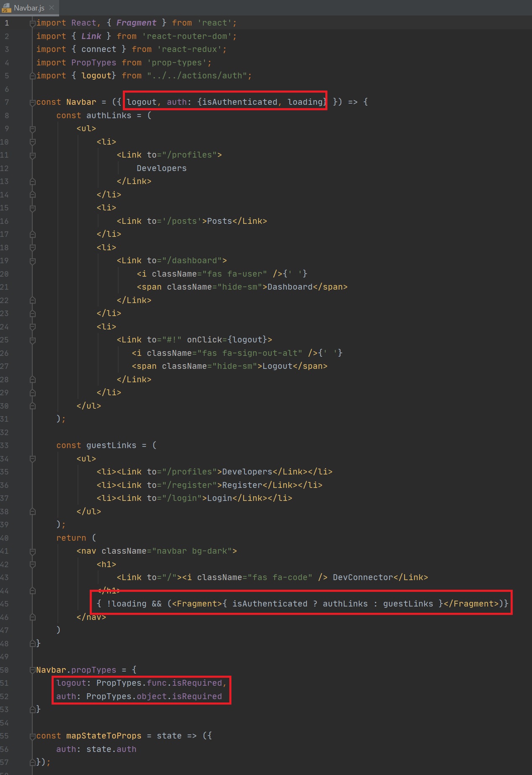Click 'PropTypes.func.isRequired' on the logout line

[159, 683]
